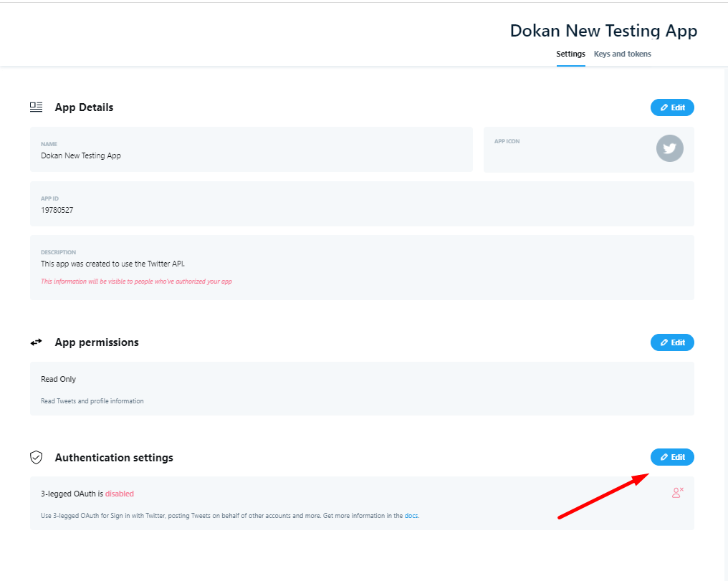Click the 'Use 3-legged OAuth for Sign in' help text
728x581 pixels.
[230, 516]
